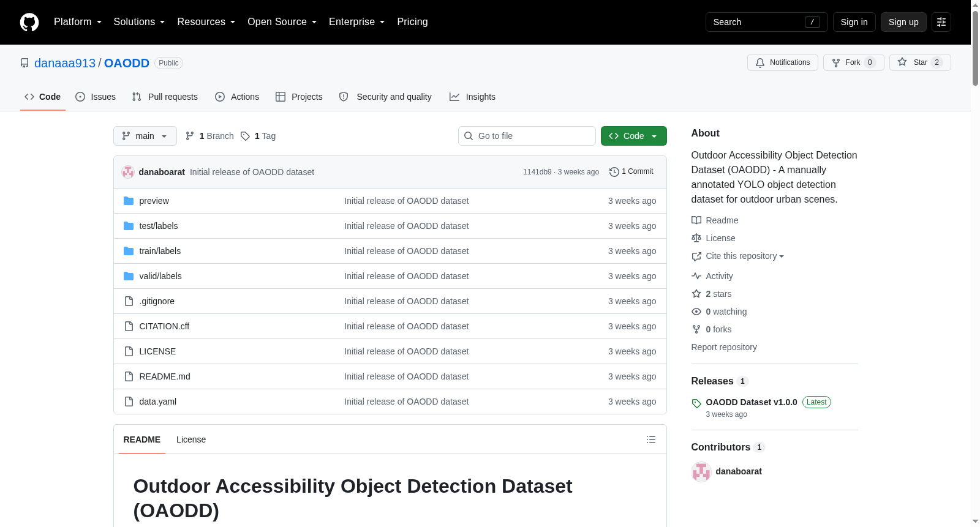Open the .gitignore file name
The width and height of the screenshot is (980, 527).
157,301
